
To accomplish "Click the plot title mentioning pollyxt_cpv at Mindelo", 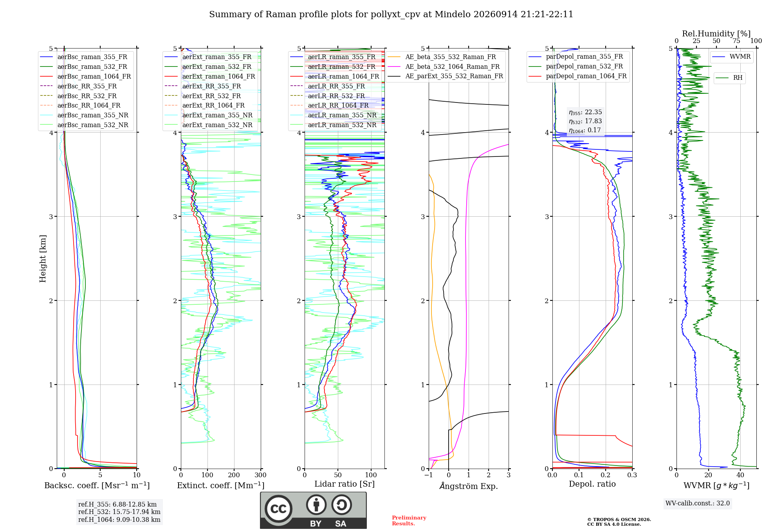I will click(x=391, y=14).
